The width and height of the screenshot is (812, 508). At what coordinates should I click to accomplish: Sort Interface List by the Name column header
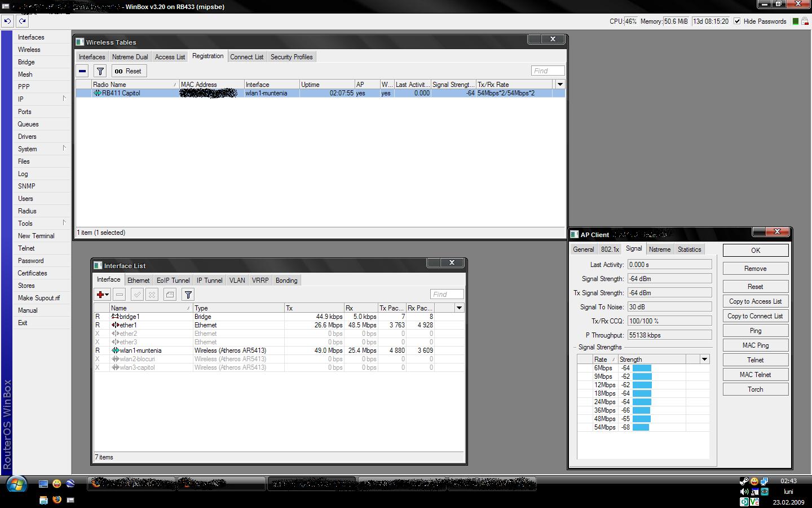(x=151, y=308)
